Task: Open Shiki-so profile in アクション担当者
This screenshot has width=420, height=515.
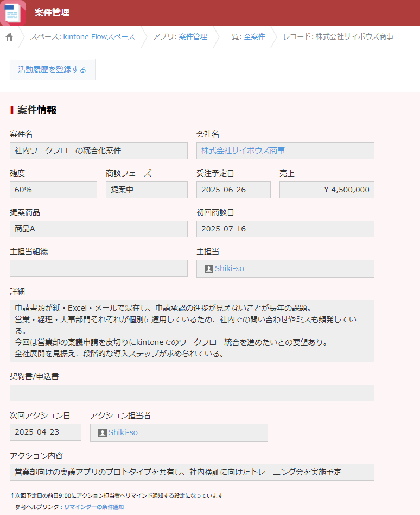Action: pyautogui.click(x=123, y=433)
